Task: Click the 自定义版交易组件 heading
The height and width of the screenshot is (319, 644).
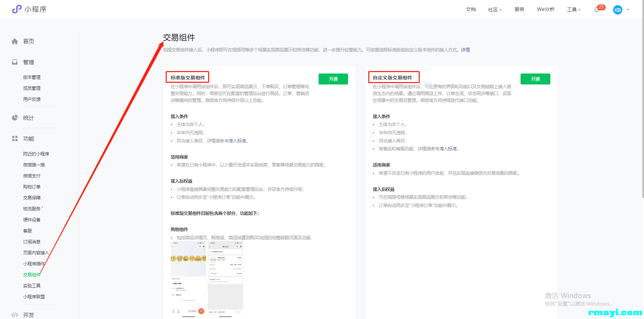Action: tap(392, 78)
